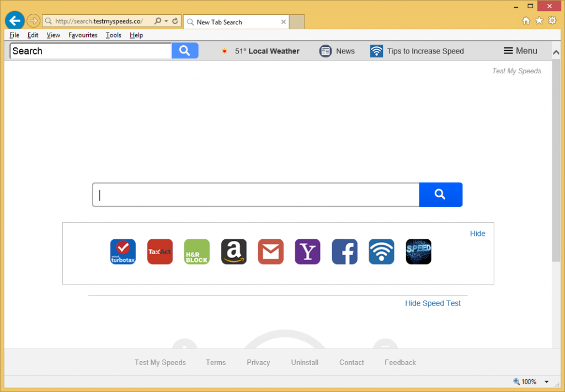Click the large blue search button

click(x=441, y=195)
